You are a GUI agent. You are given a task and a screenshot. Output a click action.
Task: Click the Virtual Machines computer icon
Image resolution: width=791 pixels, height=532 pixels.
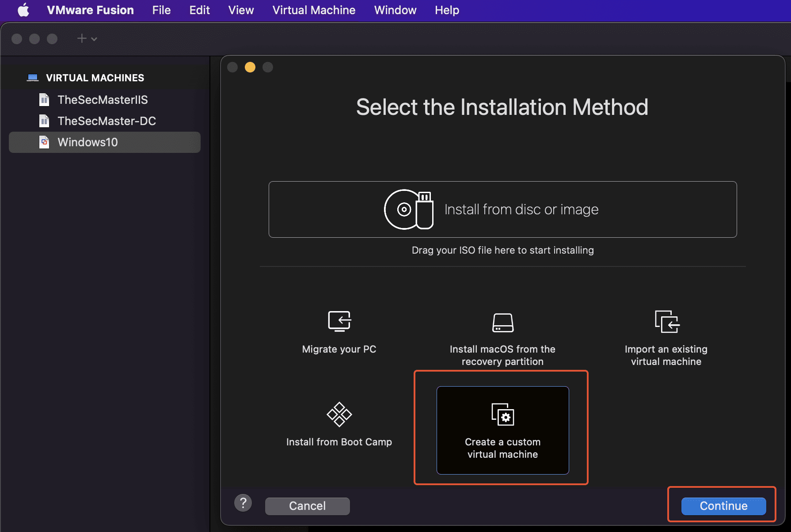pos(33,78)
